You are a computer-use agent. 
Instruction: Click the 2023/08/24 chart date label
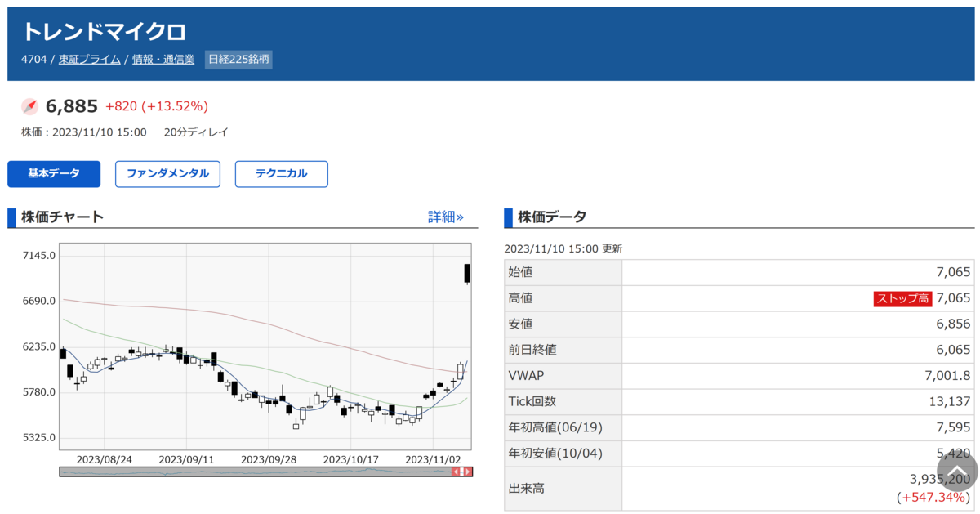click(105, 459)
